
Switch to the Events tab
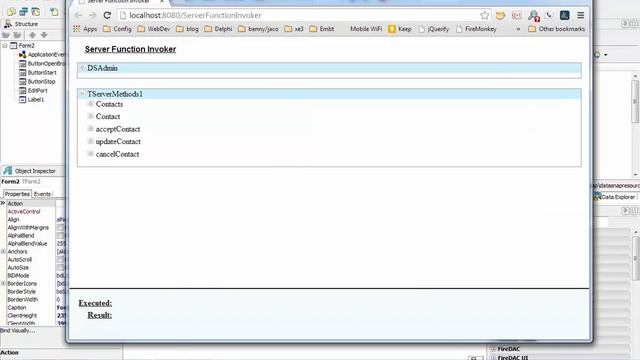coord(42,194)
